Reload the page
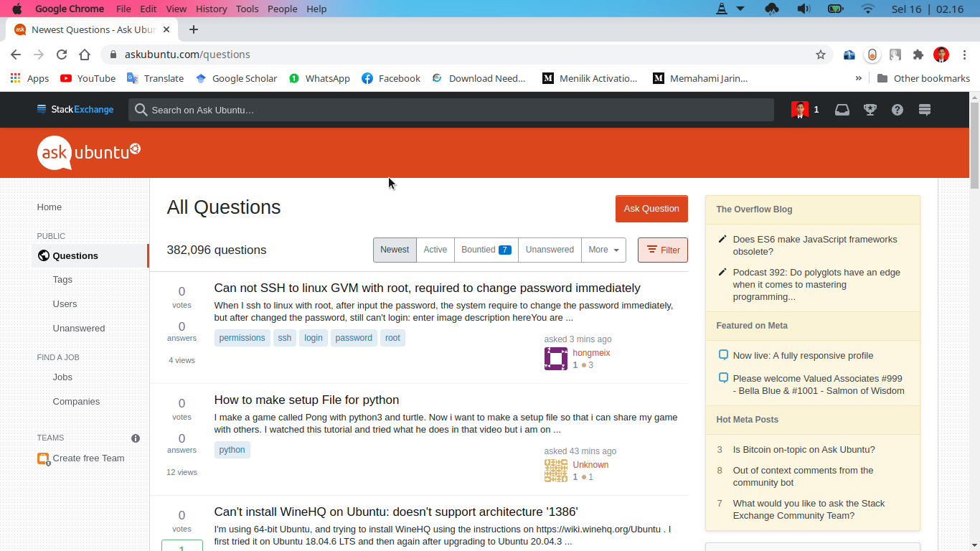 point(62,55)
